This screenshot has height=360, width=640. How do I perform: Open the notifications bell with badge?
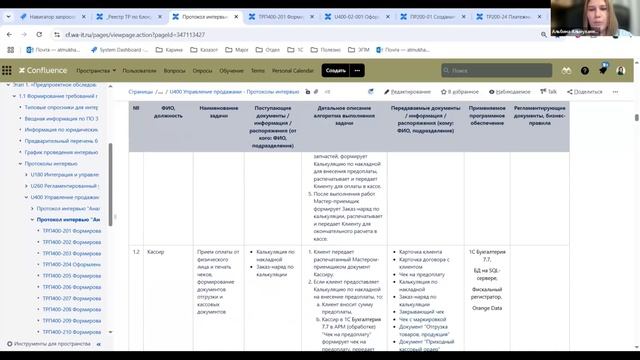click(603, 70)
